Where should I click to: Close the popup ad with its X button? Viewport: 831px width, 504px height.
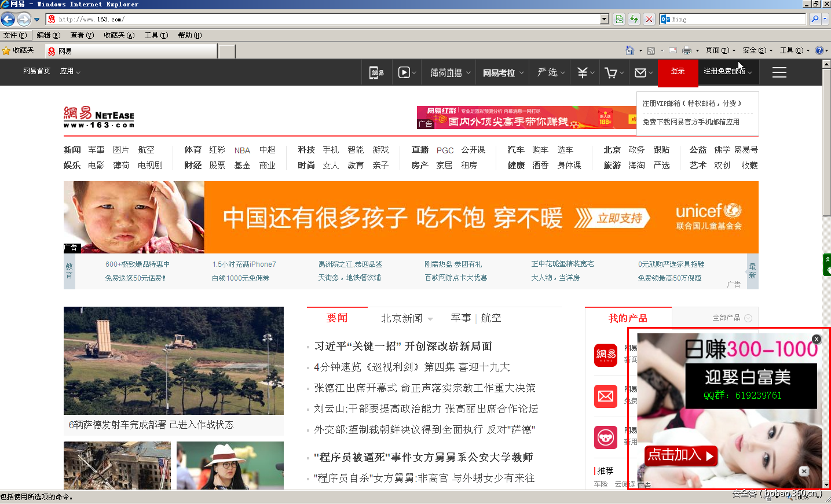pos(817,339)
